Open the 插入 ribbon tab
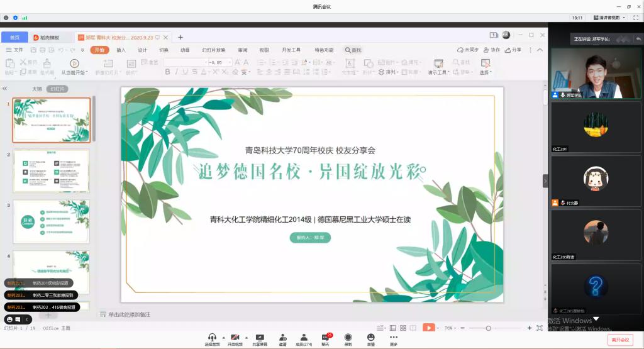The image size is (644, 349). click(x=121, y=50)
